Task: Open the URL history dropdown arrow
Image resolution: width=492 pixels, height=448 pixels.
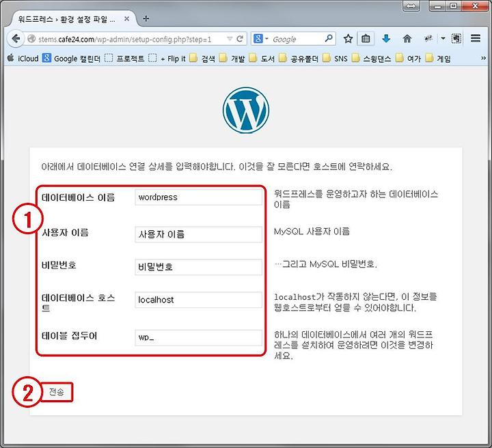Action: coord(230,39)
